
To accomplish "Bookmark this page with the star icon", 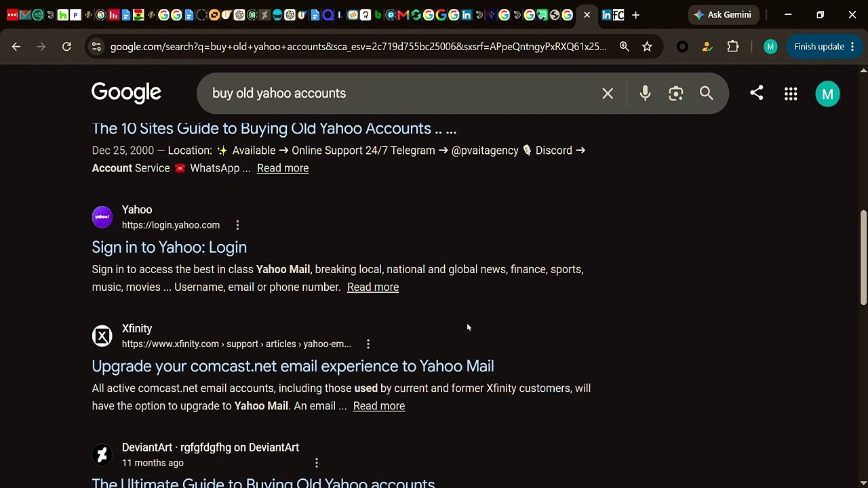I will coord(647,47).
